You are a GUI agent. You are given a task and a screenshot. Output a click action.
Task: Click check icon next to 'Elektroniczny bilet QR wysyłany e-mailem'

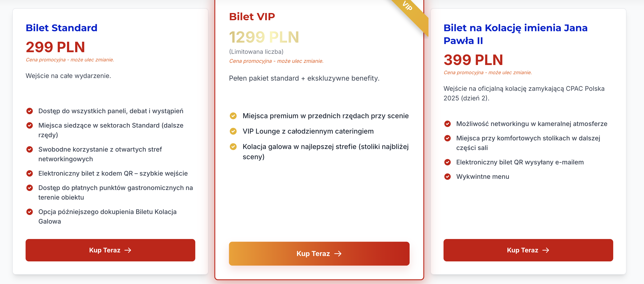pyautogui.click(x=447, y=162)
